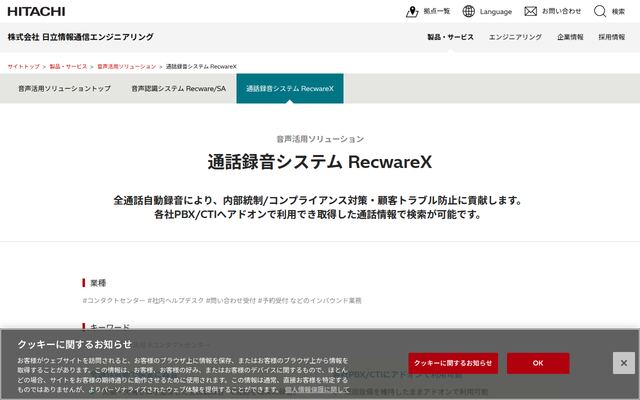Click the お問い合わせ envelope icon
The image size is (640, 400).
click(x=530, y=11)
